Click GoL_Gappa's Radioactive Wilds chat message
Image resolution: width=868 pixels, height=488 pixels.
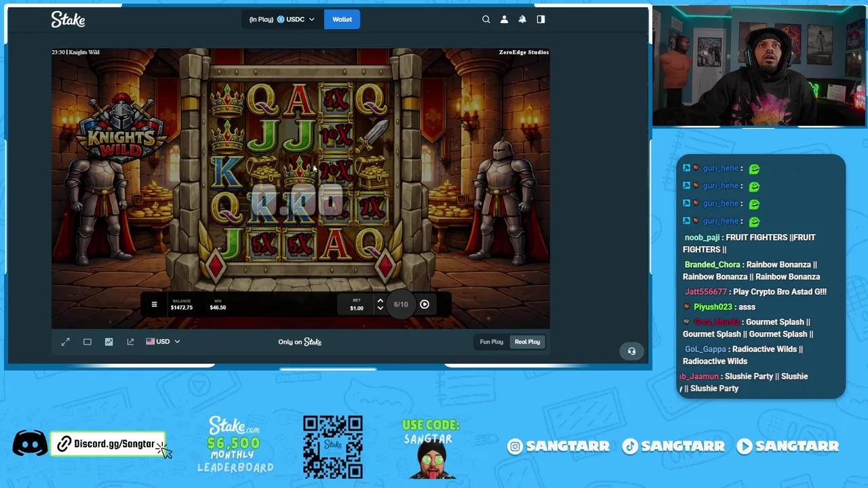743,355
